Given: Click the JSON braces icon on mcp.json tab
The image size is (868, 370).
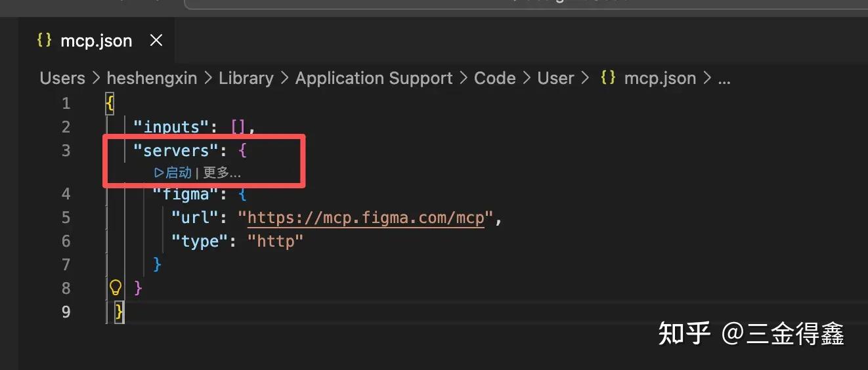Looking at the screenshot, I should (x=44, y=40).
